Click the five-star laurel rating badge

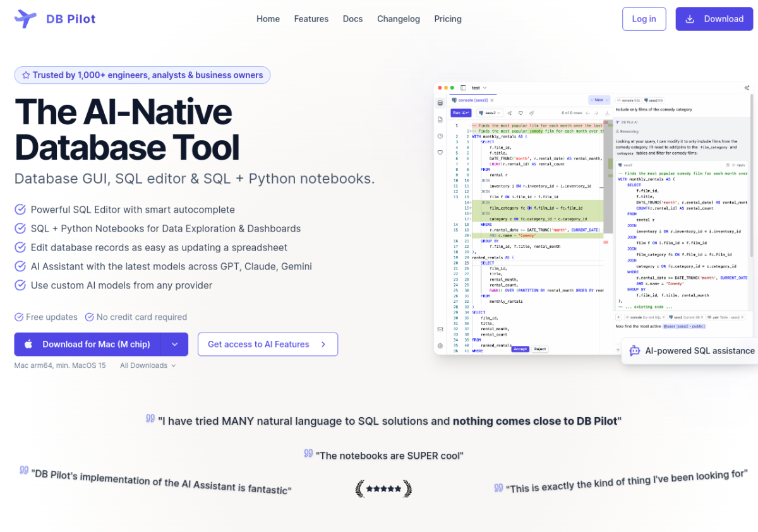383,488
